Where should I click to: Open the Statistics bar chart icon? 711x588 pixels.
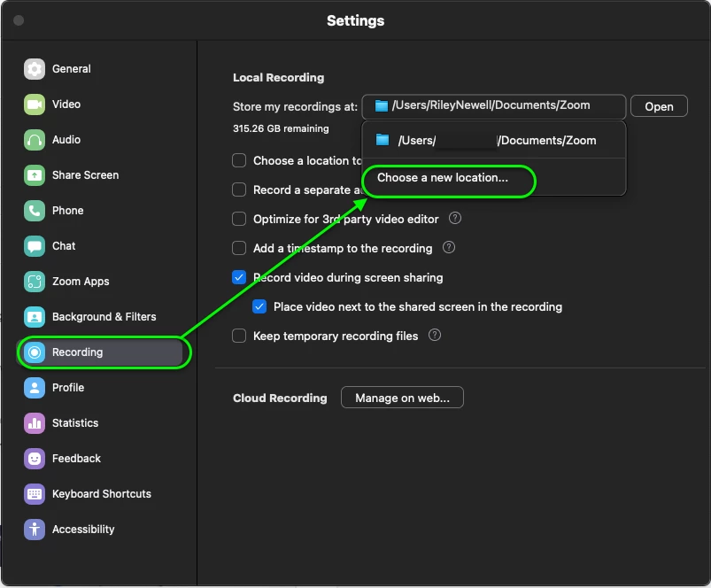tap(35, 423)
